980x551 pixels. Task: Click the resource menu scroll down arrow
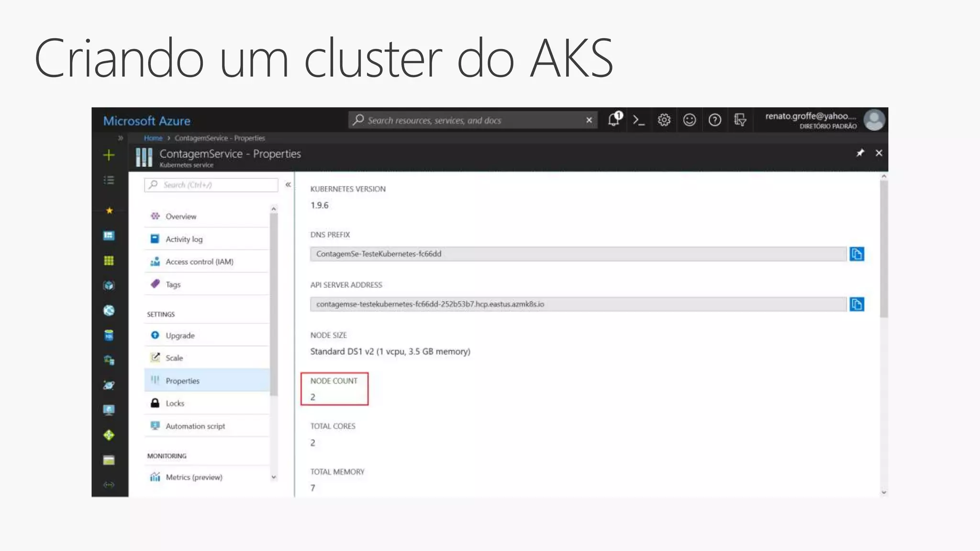pos(274,477)
